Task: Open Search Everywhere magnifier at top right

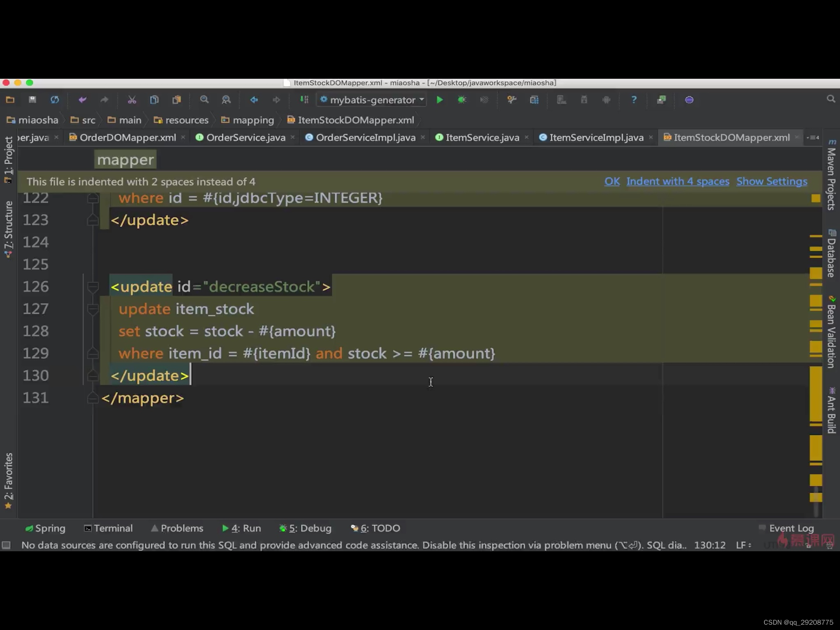Action: tap(831, 99)
